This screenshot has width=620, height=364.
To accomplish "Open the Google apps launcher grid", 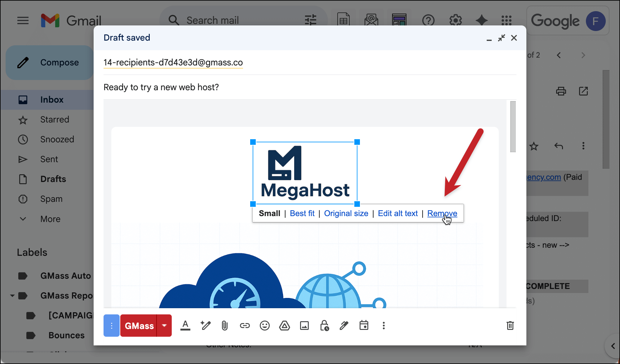I will (507, 20).
